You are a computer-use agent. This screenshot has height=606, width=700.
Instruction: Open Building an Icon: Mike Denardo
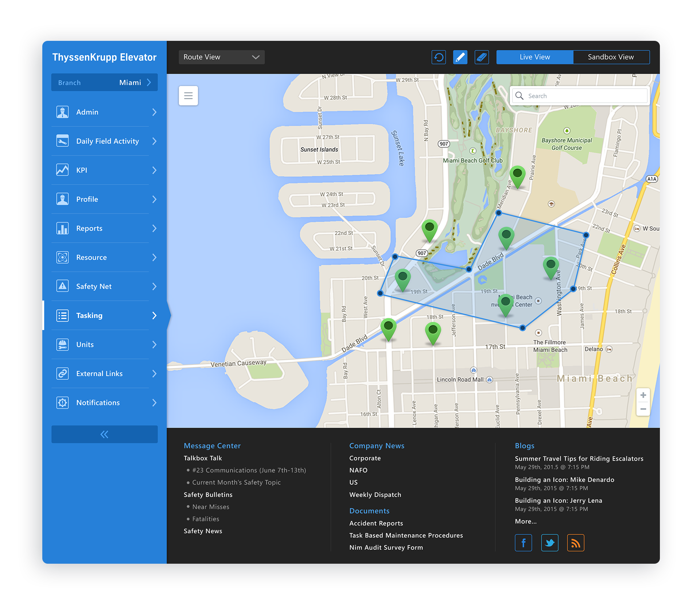point(564,480)
